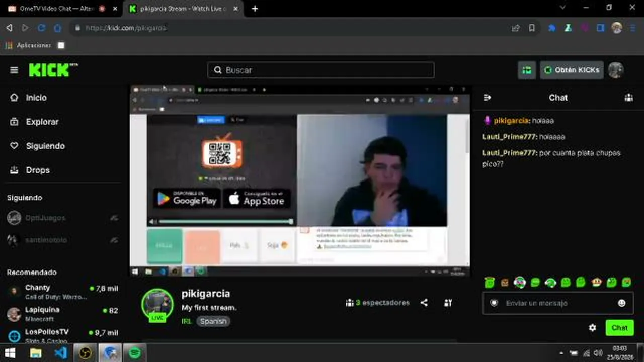Image resolution: width=644 pixels, height=362 pixels.
Task: Open a new browser tab
Action: pyautogui.click(x=255, y=9)
